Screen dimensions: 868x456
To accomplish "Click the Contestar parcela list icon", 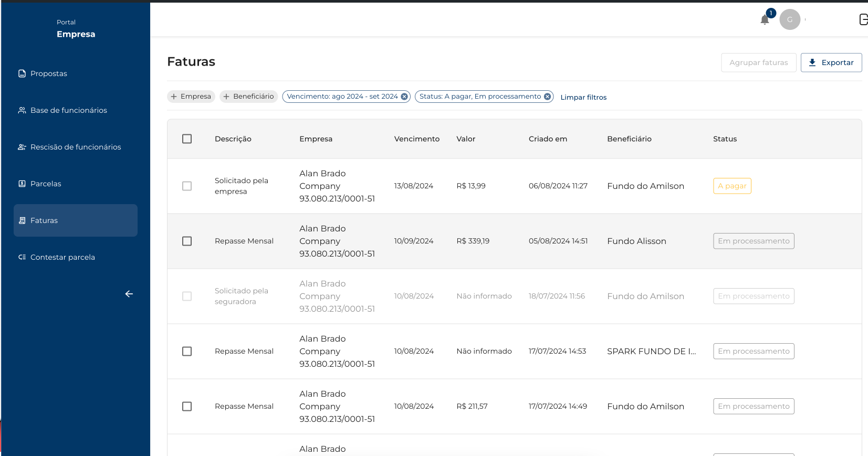I will coord(22,257).
